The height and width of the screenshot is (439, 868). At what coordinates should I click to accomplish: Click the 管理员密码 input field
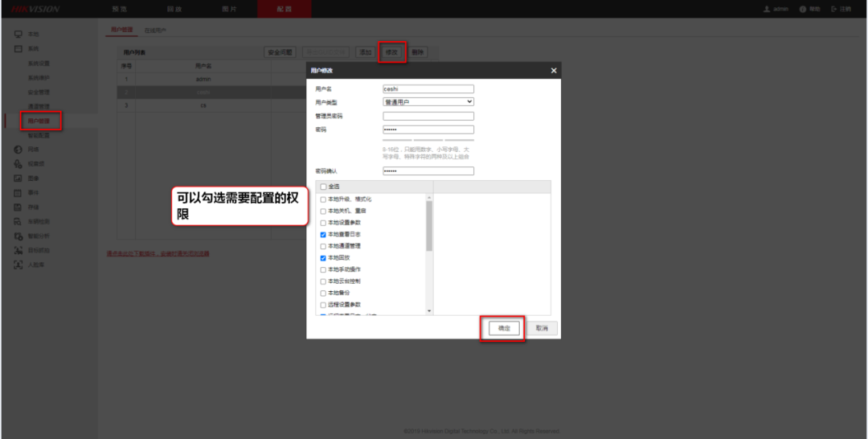[428, 116]
